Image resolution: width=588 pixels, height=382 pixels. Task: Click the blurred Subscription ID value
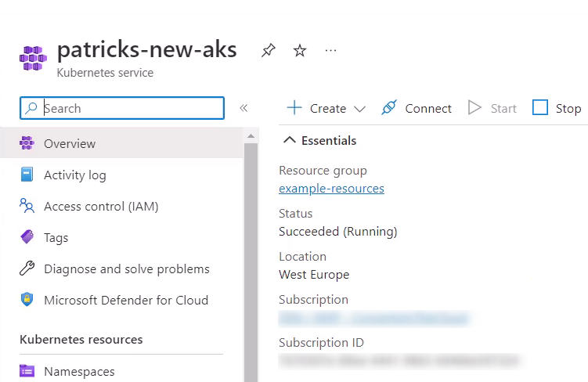[399, 361]
